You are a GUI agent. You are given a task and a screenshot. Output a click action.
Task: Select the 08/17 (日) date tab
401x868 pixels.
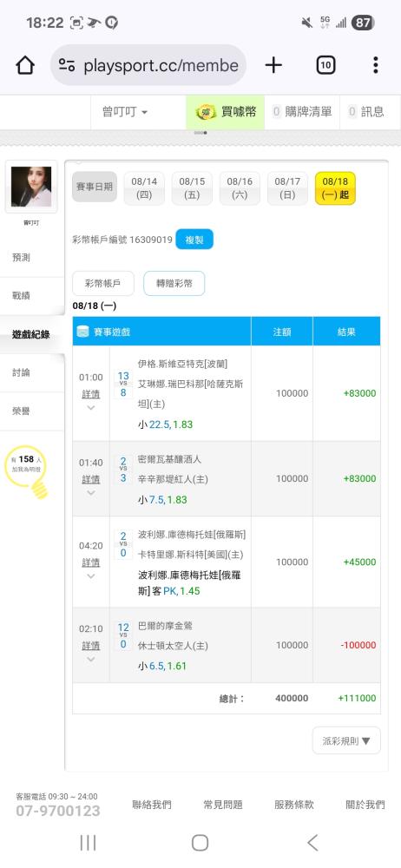click(287, 188)
